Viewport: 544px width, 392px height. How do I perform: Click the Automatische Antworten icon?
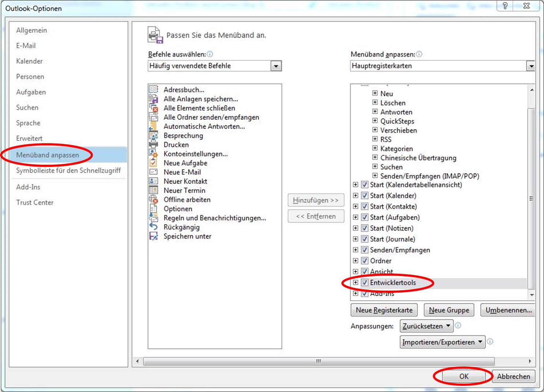153,126
